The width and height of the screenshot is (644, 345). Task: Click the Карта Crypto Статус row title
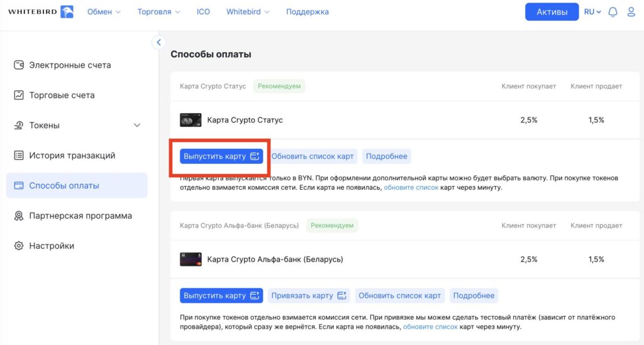[x=245, y=120]
